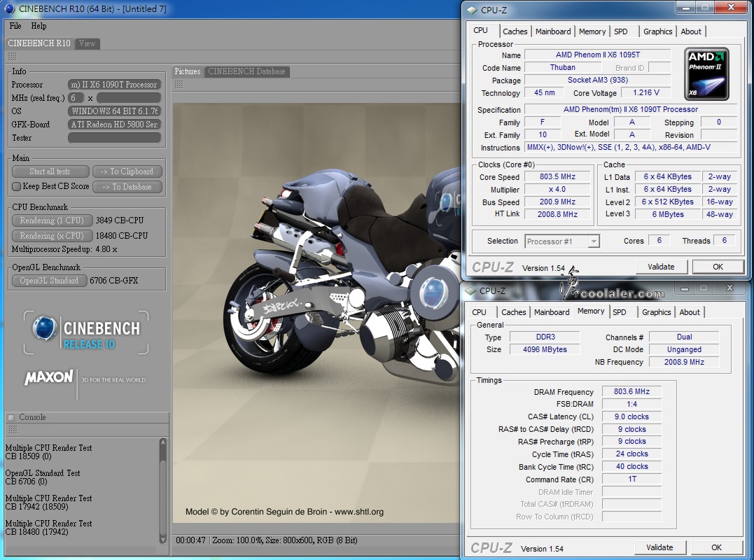Open Mainboard tab in top CPU-Z window
Viewport: 754px width, 560px height.
[x=553, y=31]
